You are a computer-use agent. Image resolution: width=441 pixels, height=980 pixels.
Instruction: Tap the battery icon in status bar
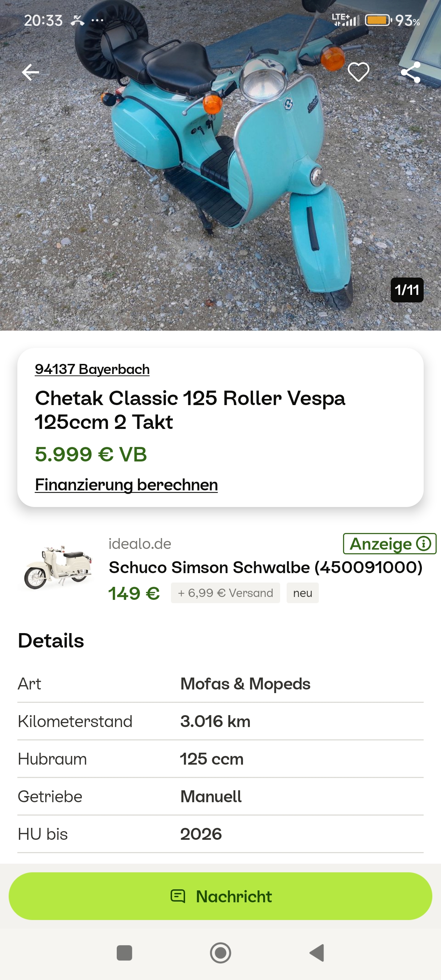pos(378,20)
